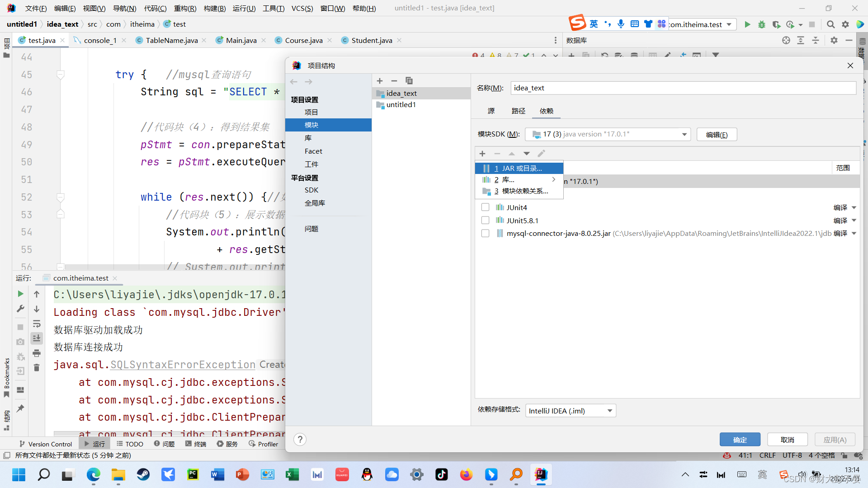Click the Search Everywhere magnifier icon

[x=830, y=24]
